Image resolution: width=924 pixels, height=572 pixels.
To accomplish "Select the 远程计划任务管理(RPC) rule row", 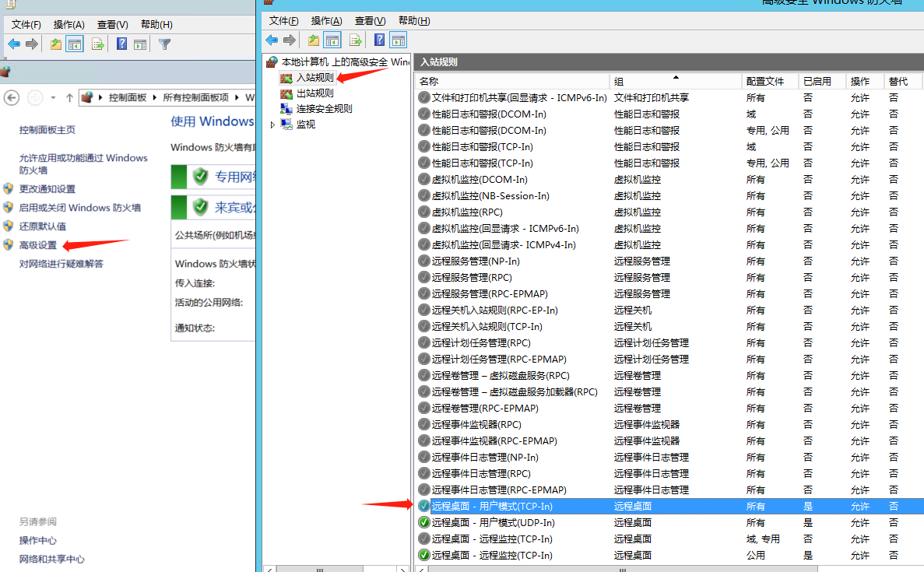I will (669, 343).
